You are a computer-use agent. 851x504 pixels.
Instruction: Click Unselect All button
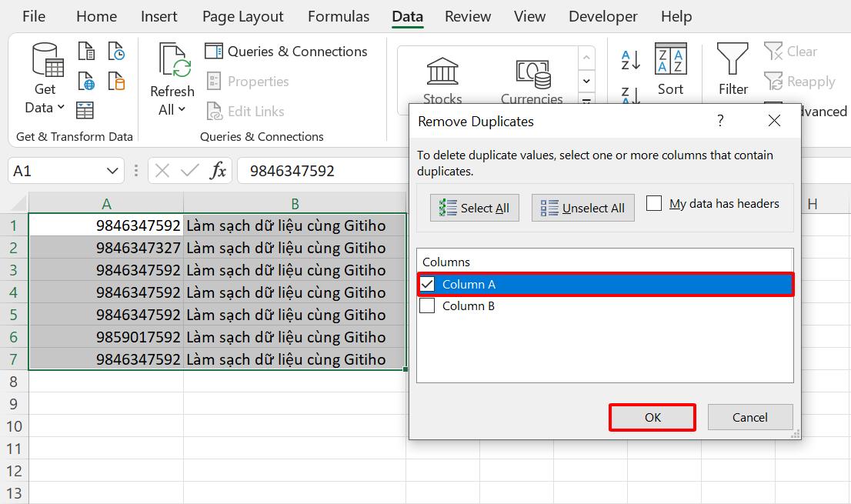click(x=583, y=208)
